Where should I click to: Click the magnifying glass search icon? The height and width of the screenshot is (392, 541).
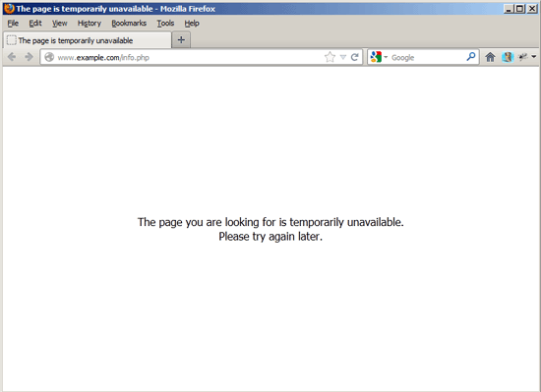click(471, 57)
